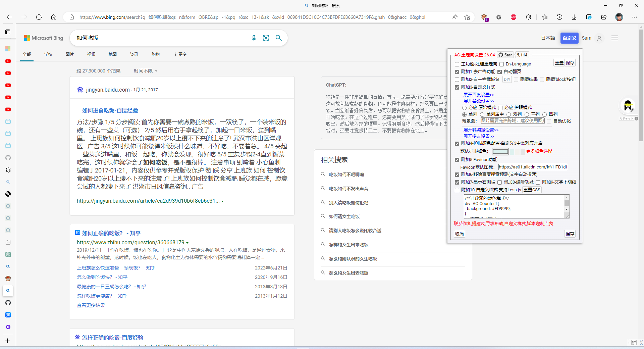Click the default eye-protection color swatch
The image size is (644, 349).
click(500, 151)
